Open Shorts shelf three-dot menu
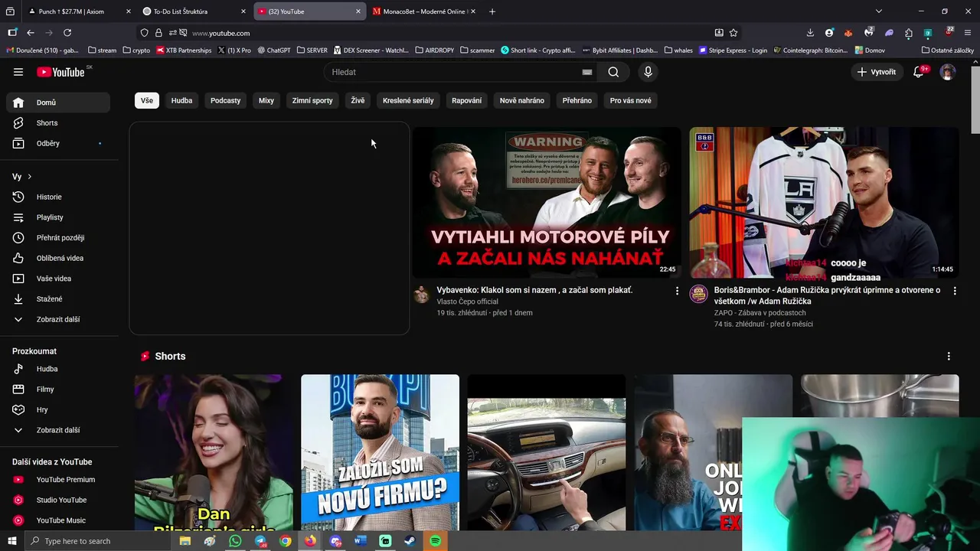The height and width of the screenshot is (551, 980). click(949, 357)
